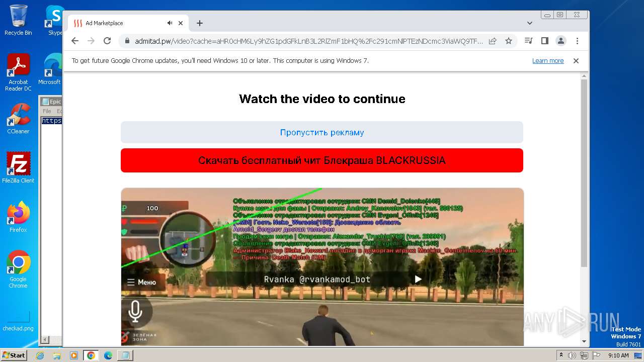Viewport: 644px width, 362px height.
Task: Show hidden tray icons arrow
Action: coord(561,355)
